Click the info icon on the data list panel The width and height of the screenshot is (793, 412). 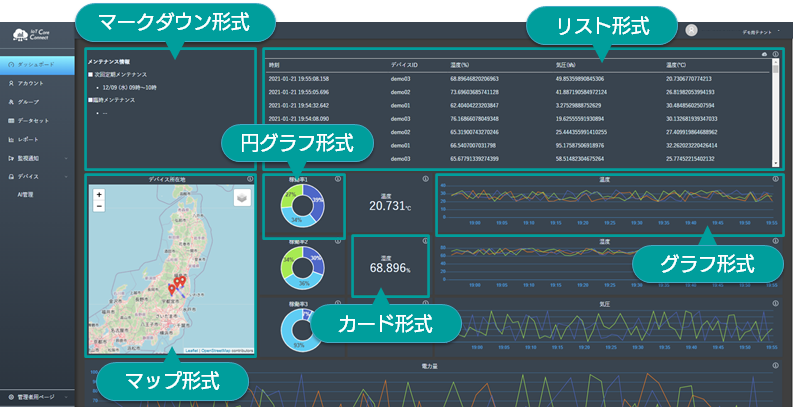tap(775, 54)
